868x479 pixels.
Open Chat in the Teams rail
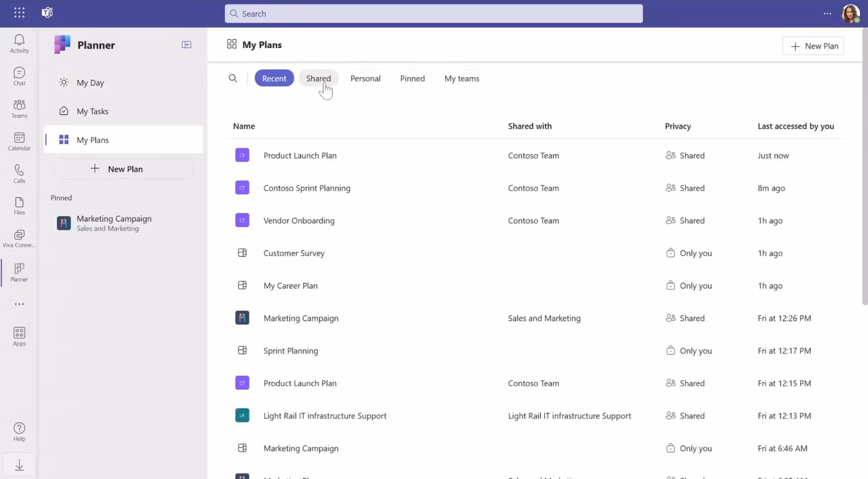(x=19, y=77)
